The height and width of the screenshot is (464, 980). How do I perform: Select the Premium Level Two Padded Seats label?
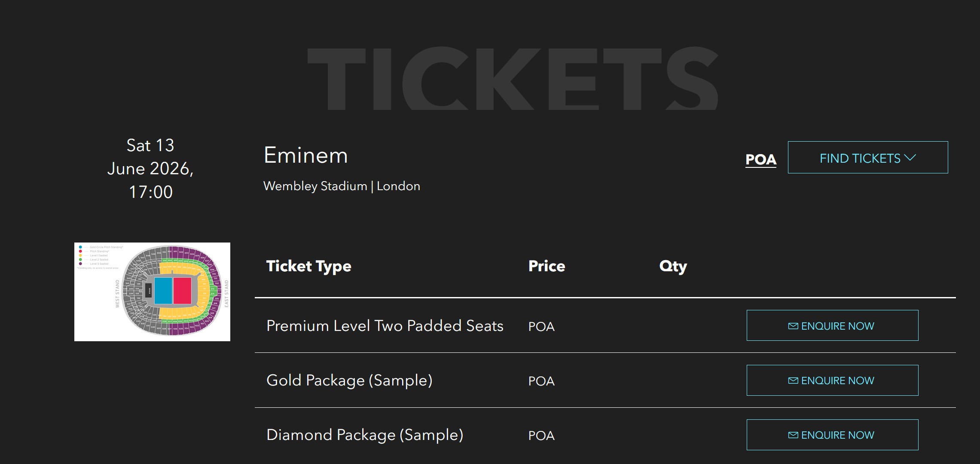pyautogui.click(x=385, y=326)
